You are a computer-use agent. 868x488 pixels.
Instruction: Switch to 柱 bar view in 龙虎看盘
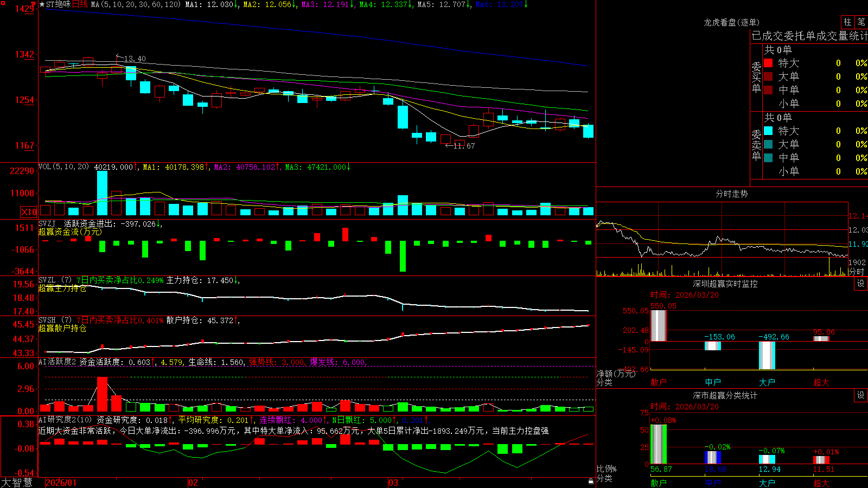point(847,22)
